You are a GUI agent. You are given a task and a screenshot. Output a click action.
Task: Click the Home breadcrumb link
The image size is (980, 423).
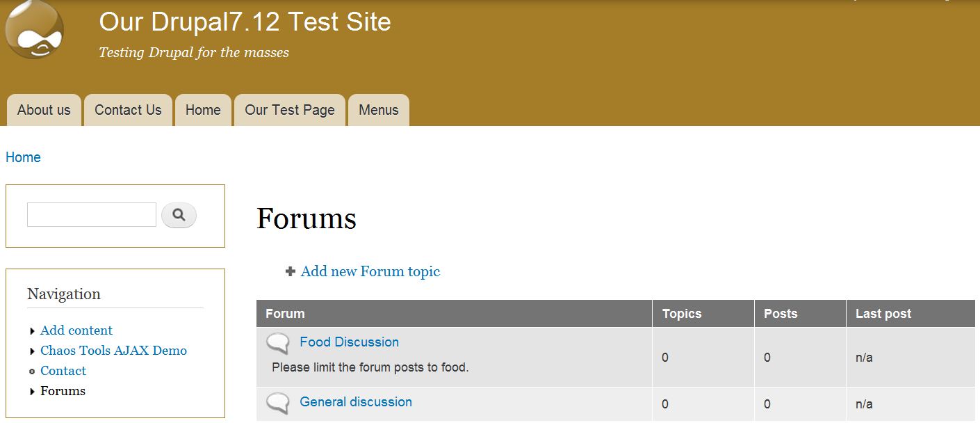coord(23,157)
